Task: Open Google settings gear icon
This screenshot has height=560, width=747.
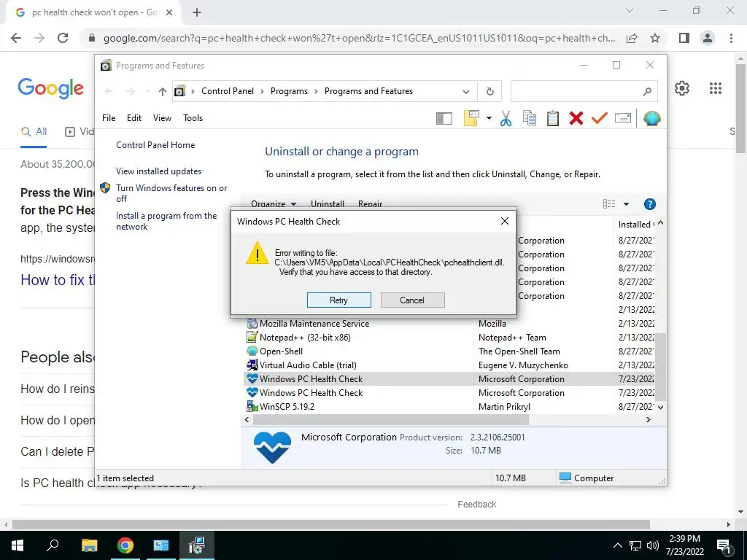Action: (x=682, y=88)
